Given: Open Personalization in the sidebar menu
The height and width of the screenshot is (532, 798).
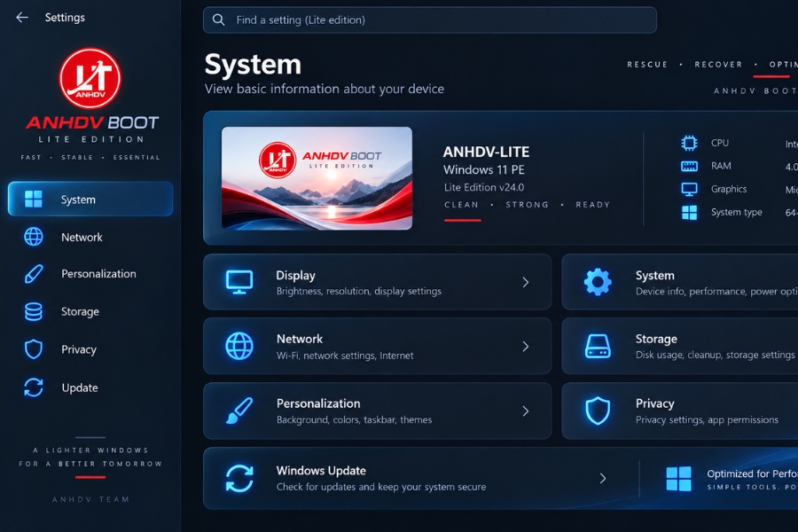Looking at the screenshot, I should [90, 274].
